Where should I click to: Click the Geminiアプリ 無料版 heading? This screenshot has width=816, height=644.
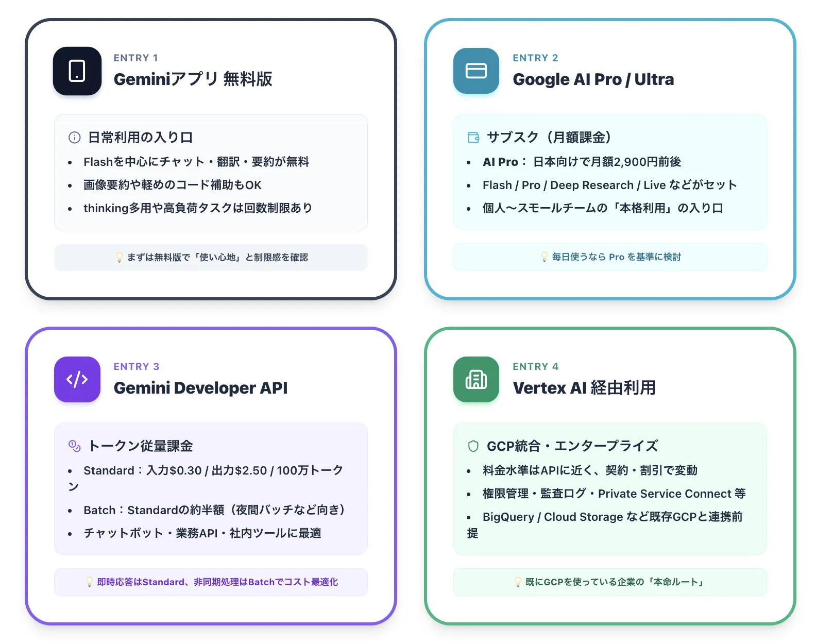193,79
